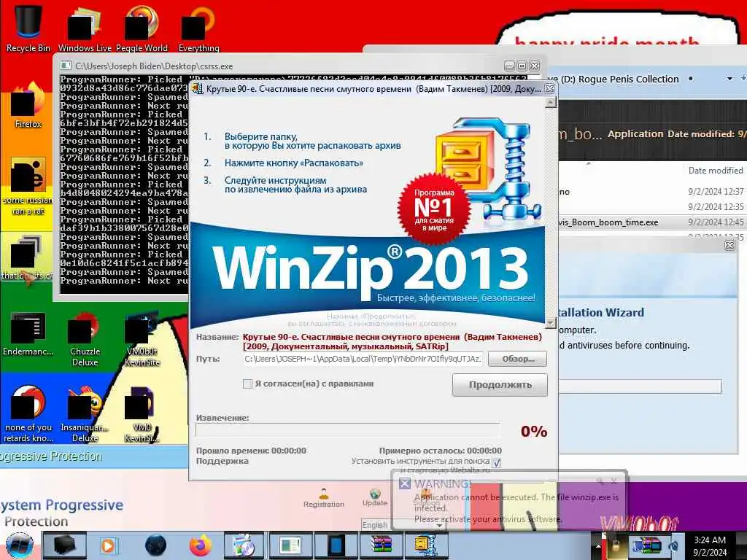
Task: Click the 'Date modified' column header in Explorer
Action: point(716,171)
